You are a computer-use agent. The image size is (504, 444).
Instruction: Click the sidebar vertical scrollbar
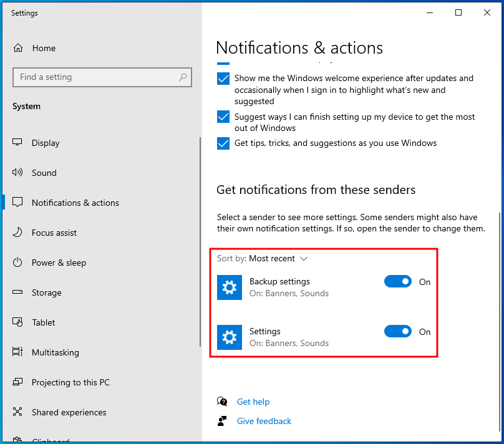click(200, 241)
